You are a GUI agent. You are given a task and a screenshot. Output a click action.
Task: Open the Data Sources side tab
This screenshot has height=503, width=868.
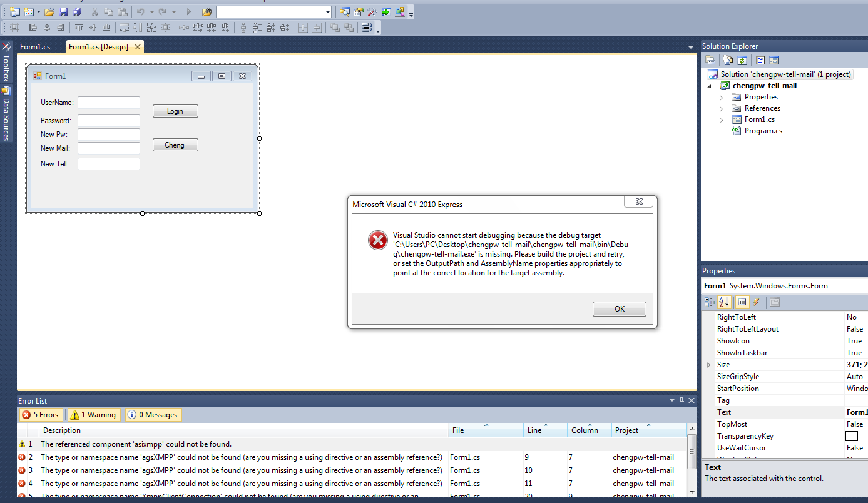point(6,114)
